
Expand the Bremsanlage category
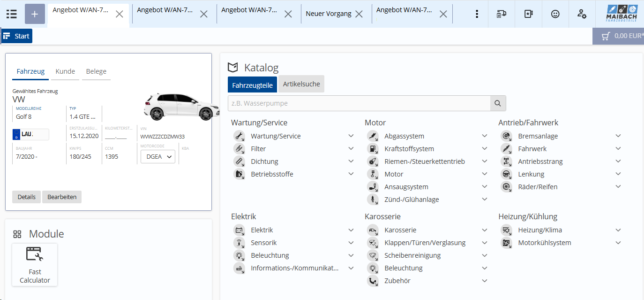point(618,136)
